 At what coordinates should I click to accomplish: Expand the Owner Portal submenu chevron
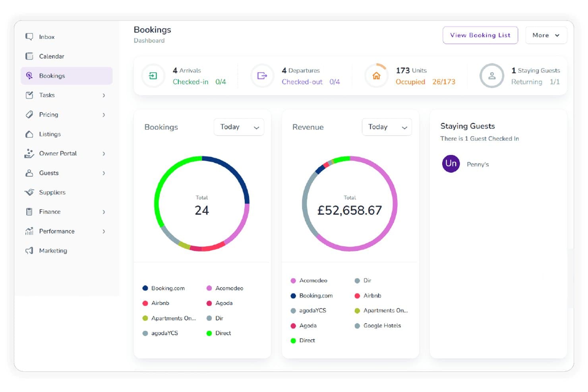104,154
